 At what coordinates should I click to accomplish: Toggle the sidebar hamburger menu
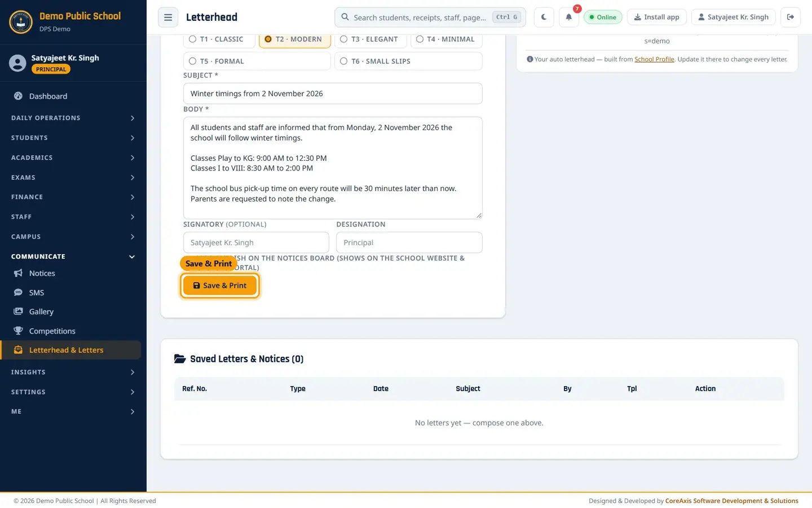(168, 17)
